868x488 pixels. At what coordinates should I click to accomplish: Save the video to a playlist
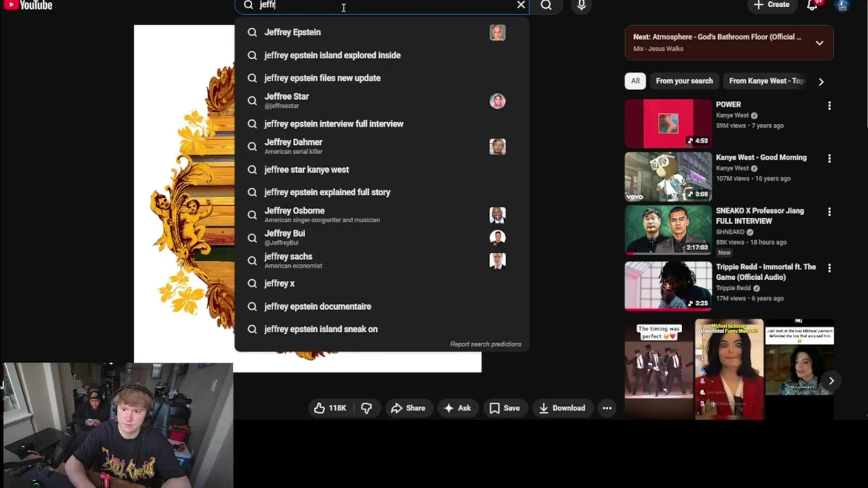[505, 408]
